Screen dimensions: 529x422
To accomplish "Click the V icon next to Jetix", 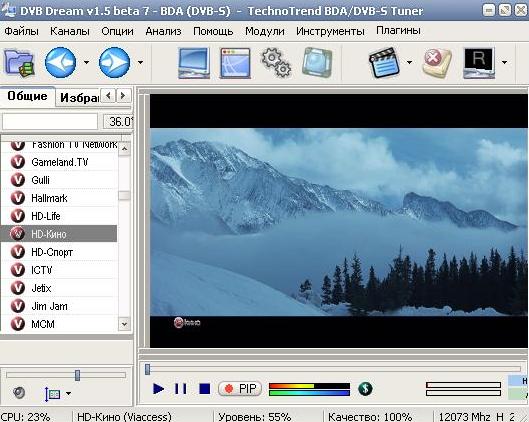I will click(18, 288).
